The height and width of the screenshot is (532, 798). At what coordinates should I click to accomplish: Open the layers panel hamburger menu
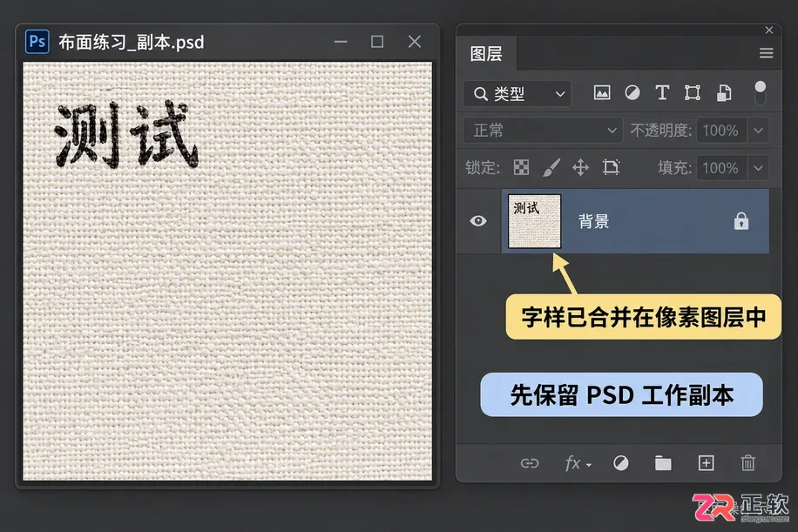(766, 53)
